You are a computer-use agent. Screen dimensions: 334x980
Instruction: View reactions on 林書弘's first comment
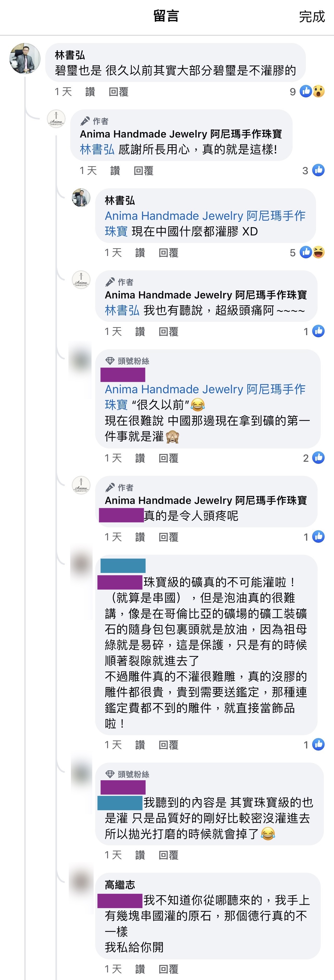click(x=307, y=91)
